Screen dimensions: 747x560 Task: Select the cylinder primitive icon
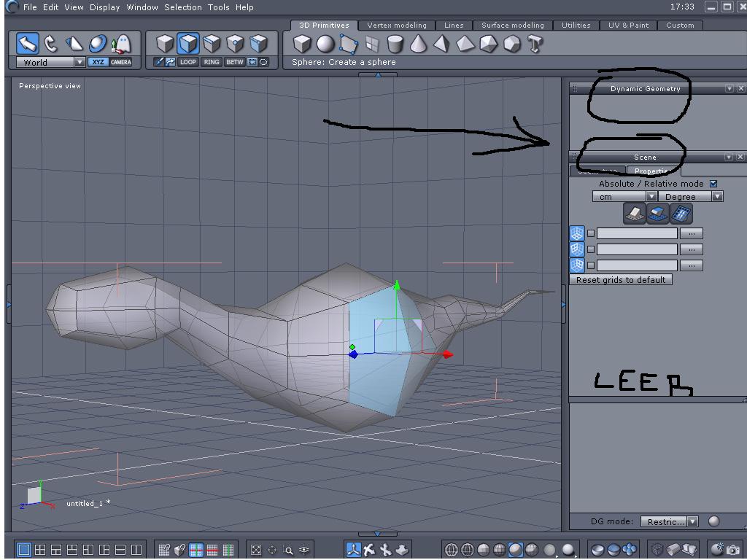click(395, 44)
